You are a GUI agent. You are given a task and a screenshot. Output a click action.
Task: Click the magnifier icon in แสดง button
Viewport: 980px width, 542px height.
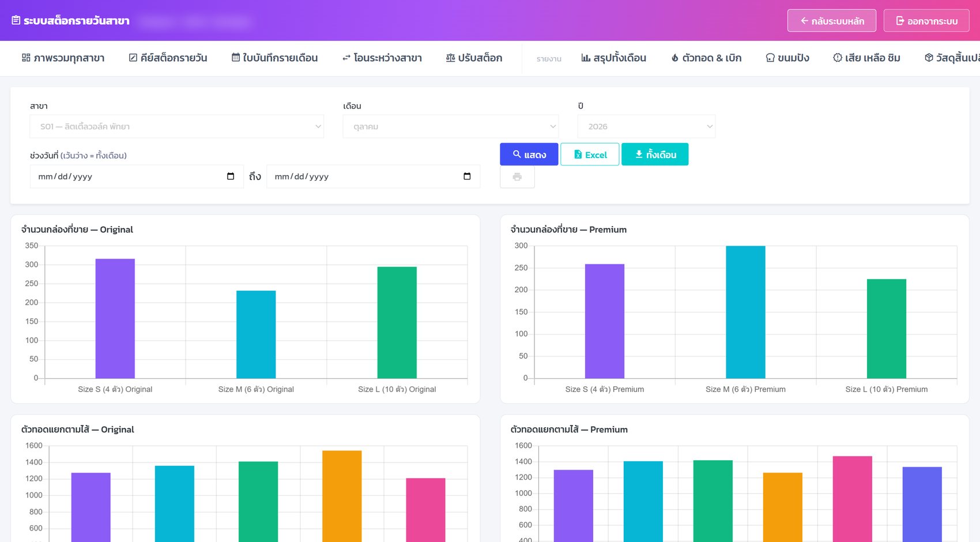pyautogui.click(x=517, y=155)
